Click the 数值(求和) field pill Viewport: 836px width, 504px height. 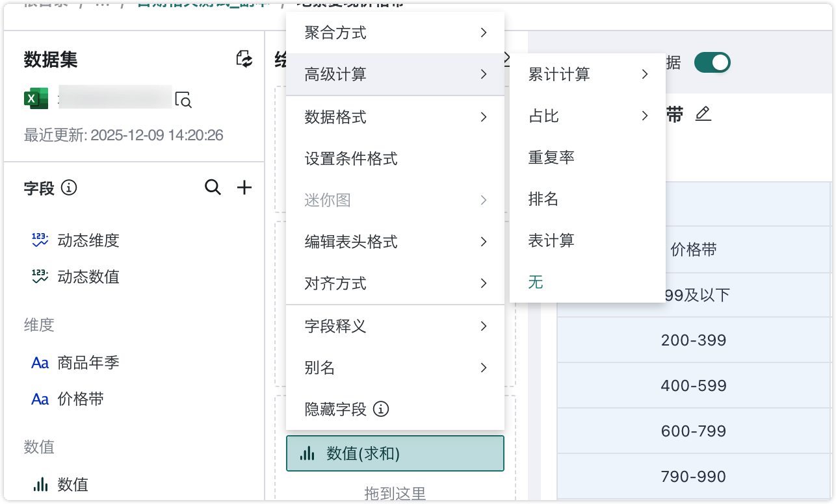click(395, 453)
